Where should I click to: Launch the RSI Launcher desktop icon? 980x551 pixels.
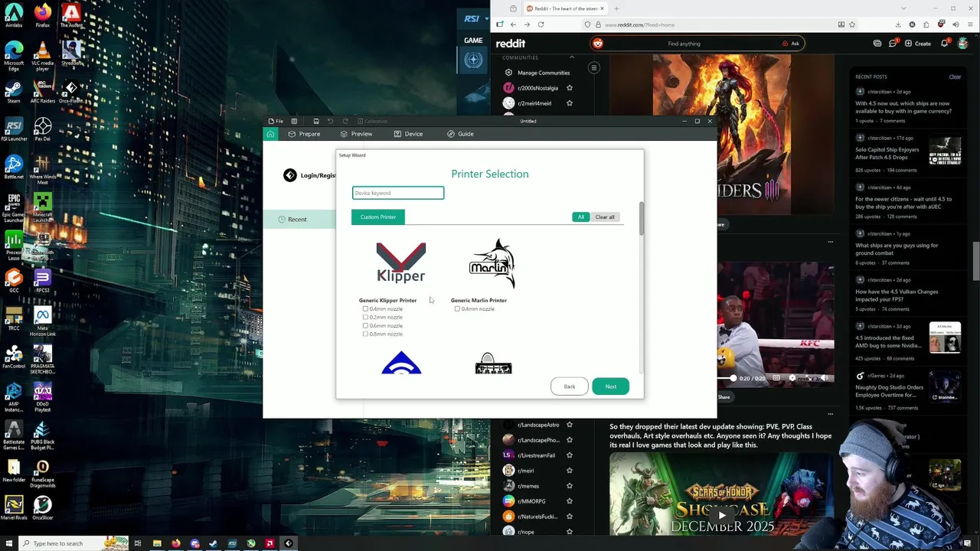click(14, 129)
